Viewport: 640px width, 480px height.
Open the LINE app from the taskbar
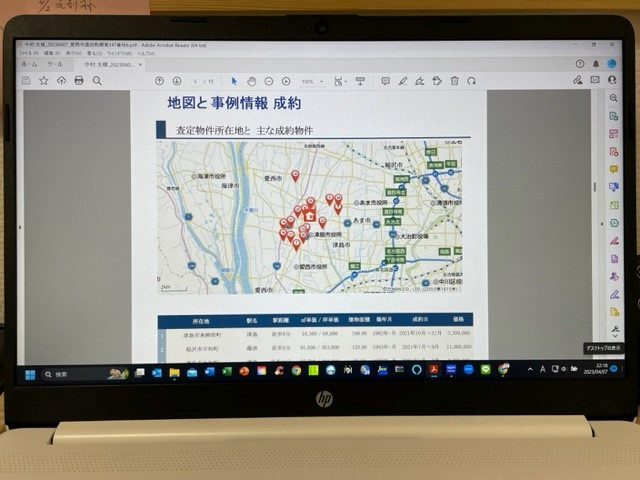(x=486, y=369)
